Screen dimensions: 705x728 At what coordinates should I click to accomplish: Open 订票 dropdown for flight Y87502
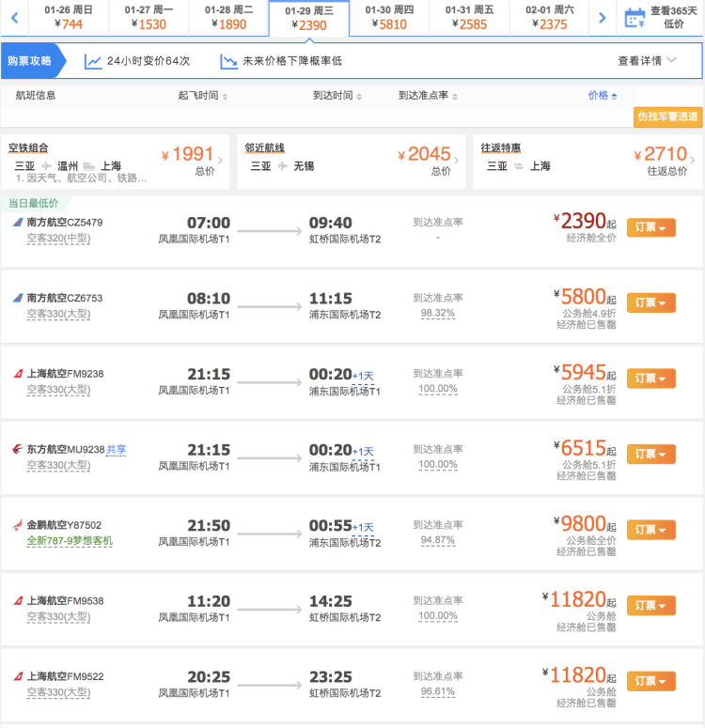[650, 530]
